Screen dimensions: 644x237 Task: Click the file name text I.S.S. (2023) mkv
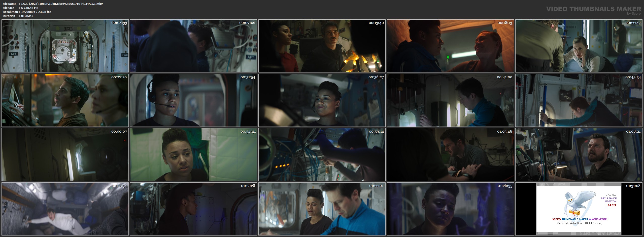click(x=62, y=4)
